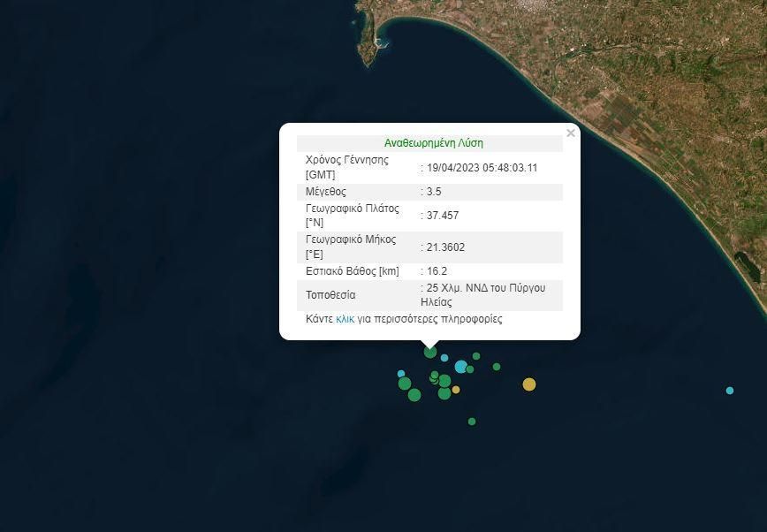Image resolution: width=767 pixels, height=532 pixels.
Task: Select the large cyan earthquake marker
Action: tap(460, 366)
